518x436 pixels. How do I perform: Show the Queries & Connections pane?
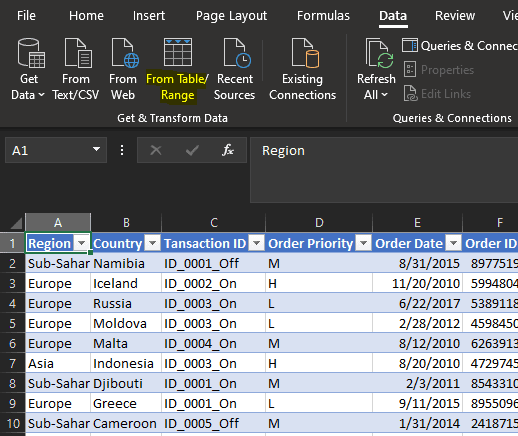click(460, 46)
